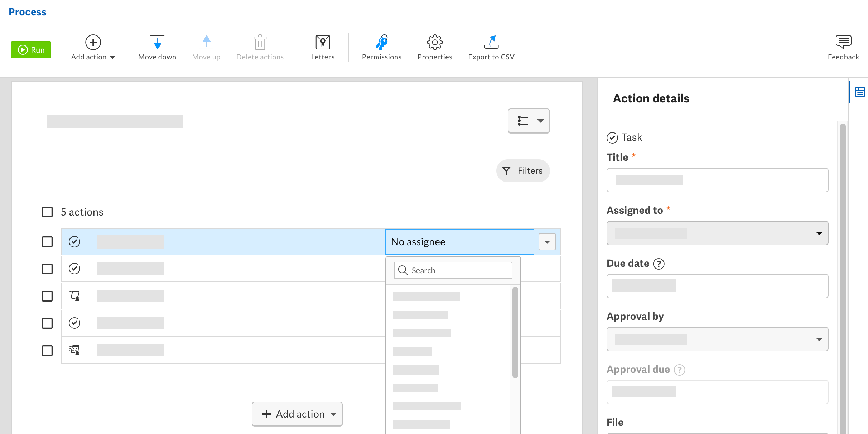Open the Feedback panel icon

tap(843, 43)
